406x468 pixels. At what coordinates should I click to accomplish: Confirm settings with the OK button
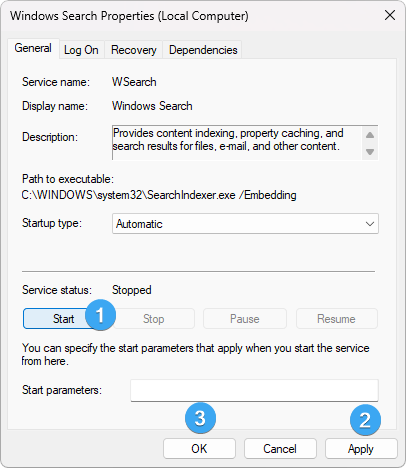click(x=199, y=449)
